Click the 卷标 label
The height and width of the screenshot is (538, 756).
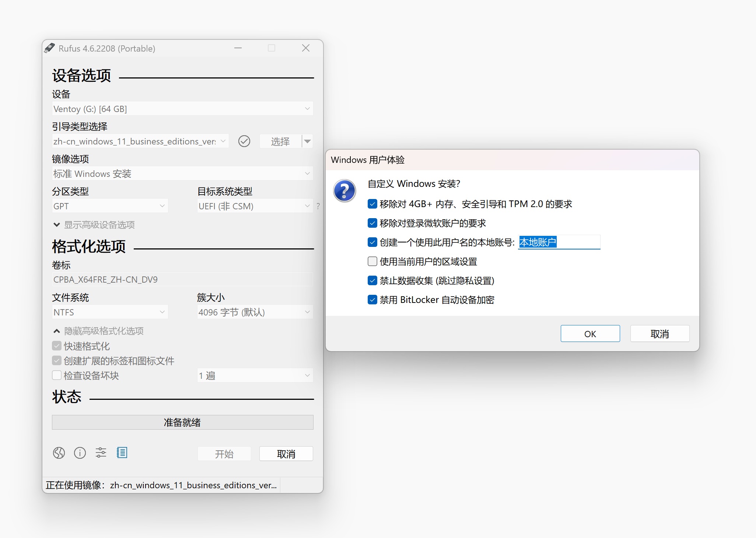pyautogui.click(x=61, y=265)
